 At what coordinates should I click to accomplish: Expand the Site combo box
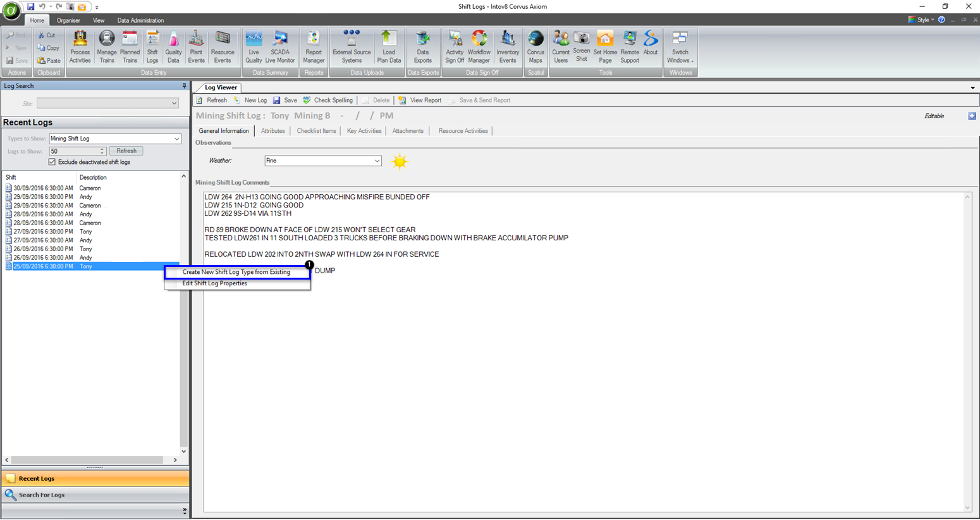pos(174,103)
